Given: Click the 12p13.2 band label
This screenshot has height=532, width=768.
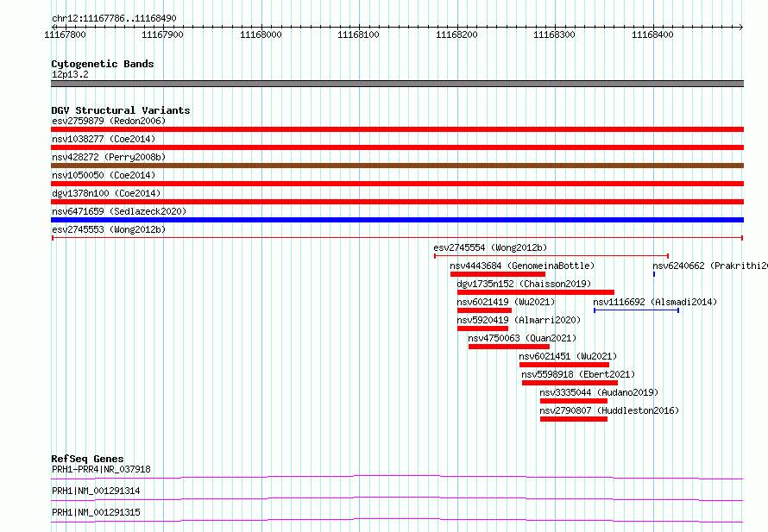Looking at the screenshot, I should (70, 74).
